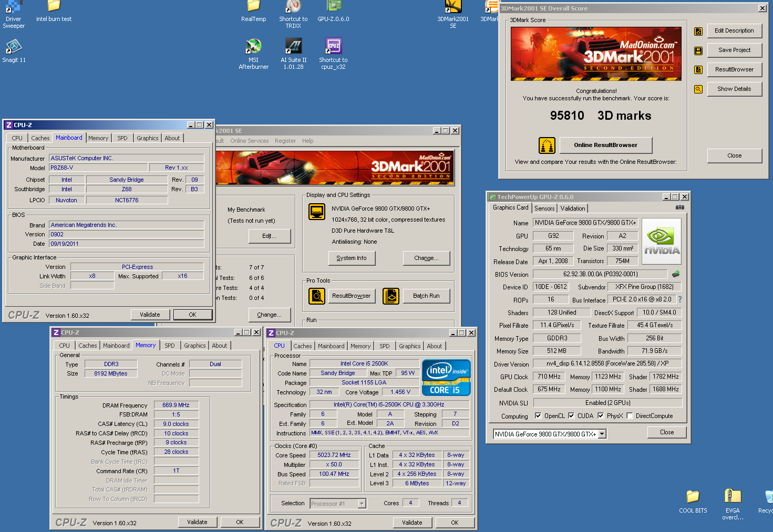
Task: Click the Show Details magnifier icon
Action: (x=698, y=89)
